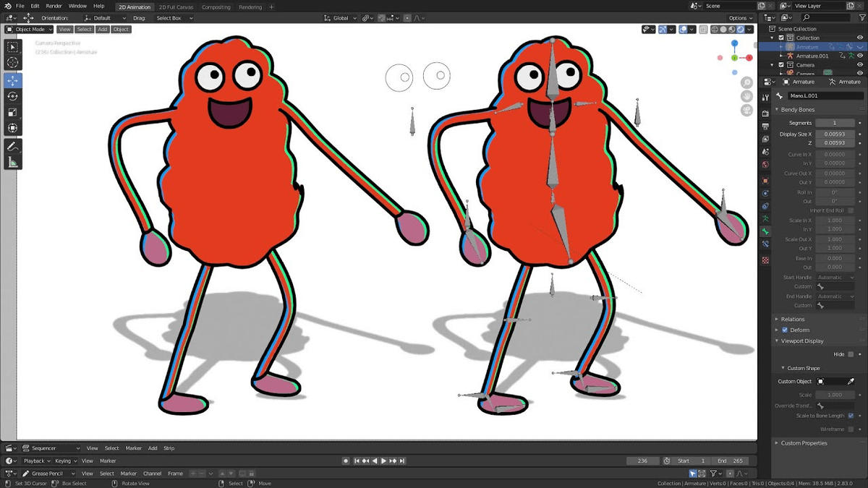Viewport: 868px width, 488px height.
Task: Enable the Deform checkbox in Bendy Bones panel
Action: 784,330
